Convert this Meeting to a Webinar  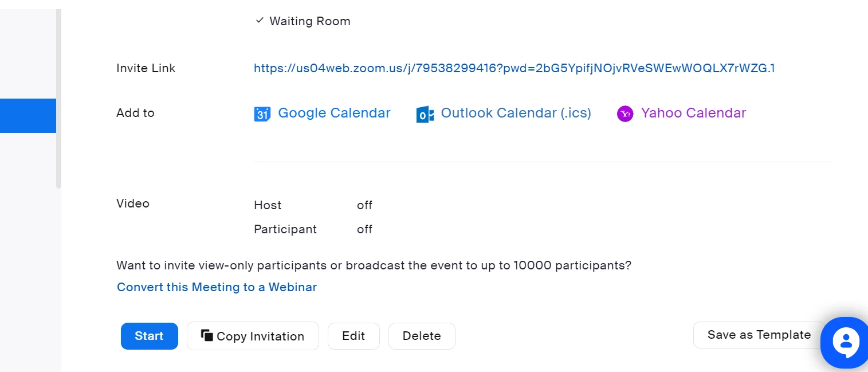pyautogui.click(x=217, y=287)
